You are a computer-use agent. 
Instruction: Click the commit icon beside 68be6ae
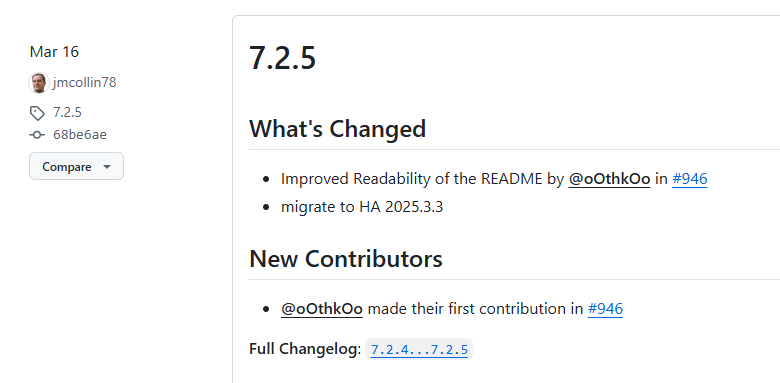37,135
